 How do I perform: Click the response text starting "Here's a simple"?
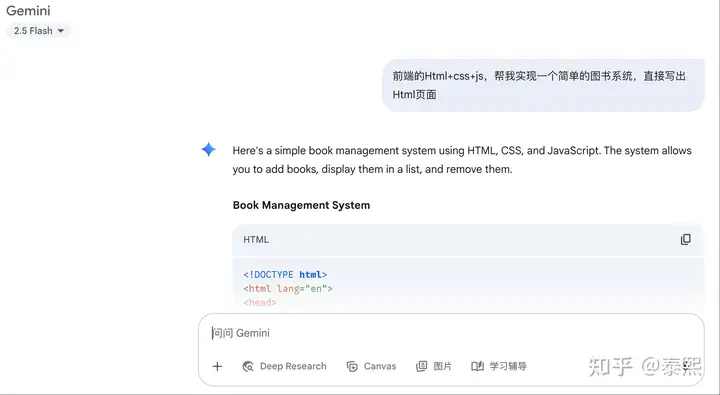[x=462, y=160]
